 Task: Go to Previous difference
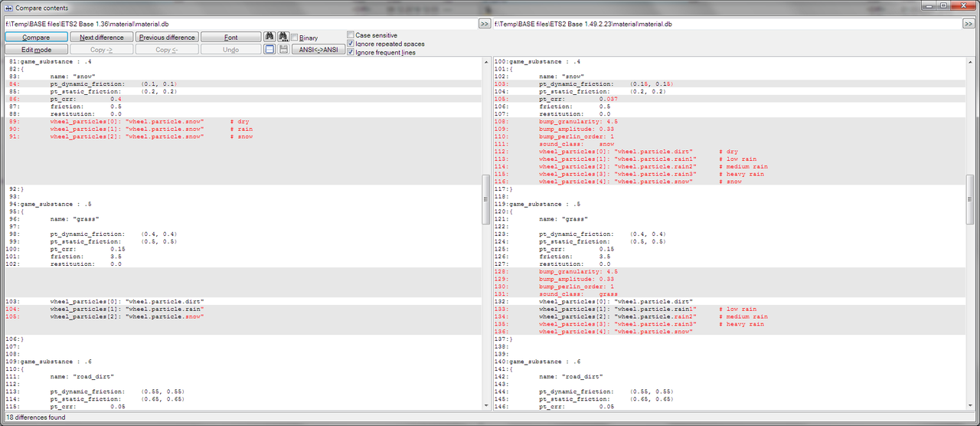pyautogui.click(x=167, y=37)
